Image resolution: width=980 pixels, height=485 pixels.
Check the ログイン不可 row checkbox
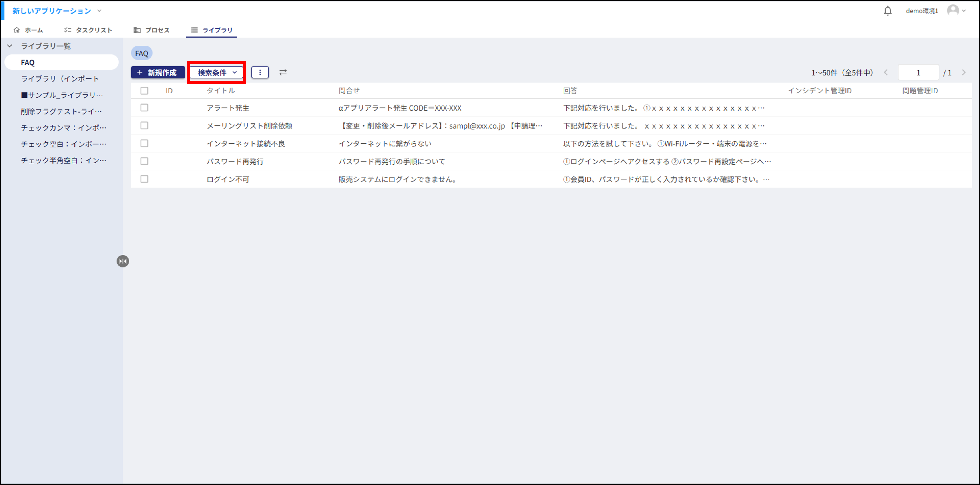coord(144,179)
